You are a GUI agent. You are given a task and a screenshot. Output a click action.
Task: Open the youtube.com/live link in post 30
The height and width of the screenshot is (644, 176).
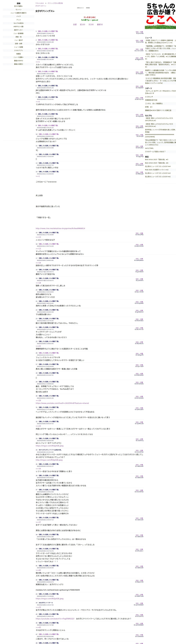click(62, 403)
